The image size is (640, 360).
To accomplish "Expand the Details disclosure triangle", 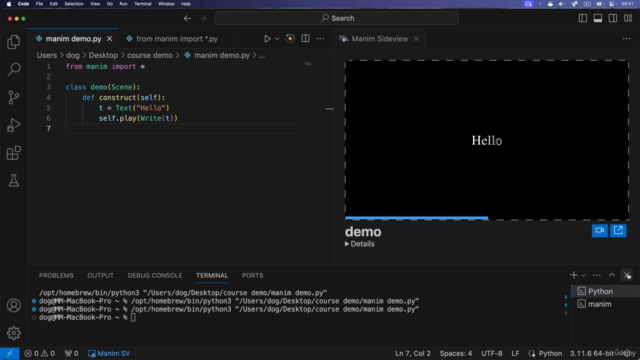I will 347,244.
